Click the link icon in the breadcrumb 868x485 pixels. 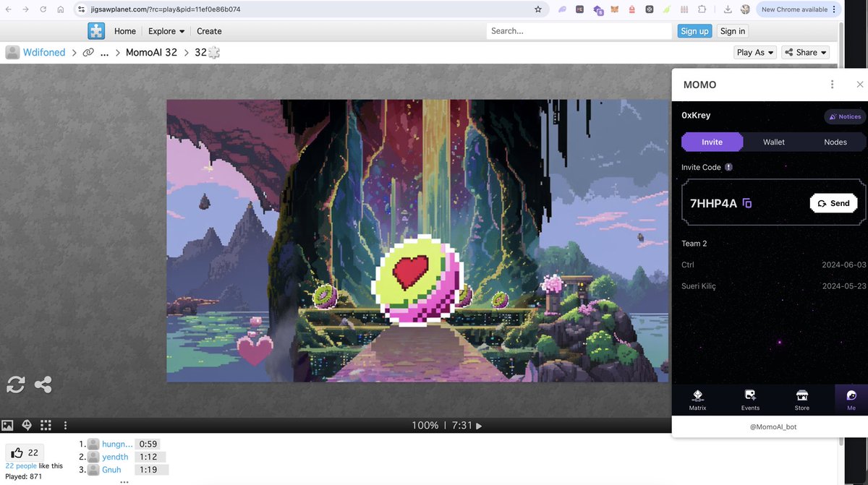point(88,52)
